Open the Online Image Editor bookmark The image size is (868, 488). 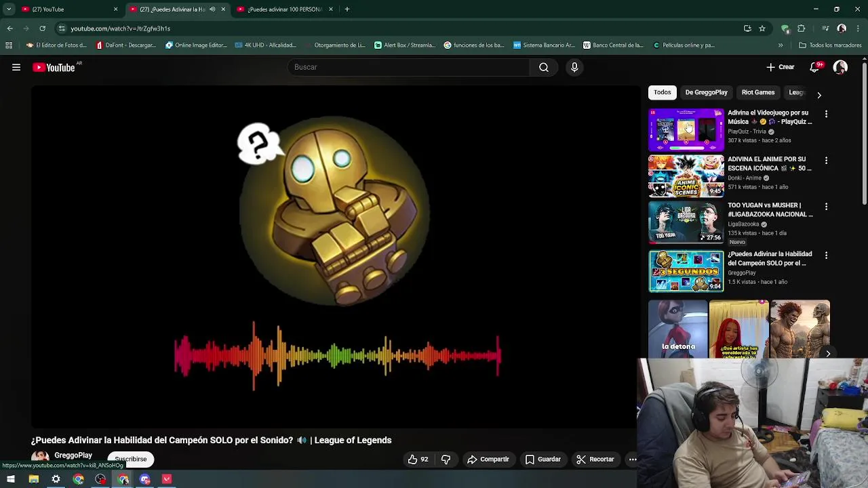coord(196,45)
